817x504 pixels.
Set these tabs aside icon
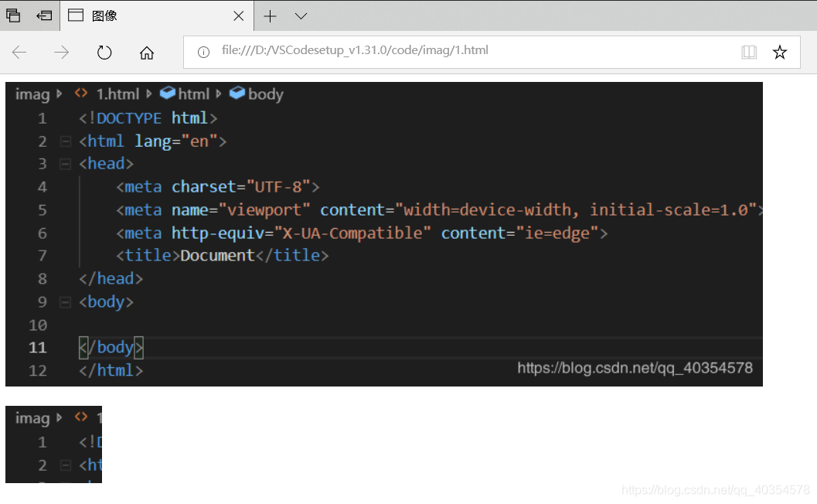point(44,15)
